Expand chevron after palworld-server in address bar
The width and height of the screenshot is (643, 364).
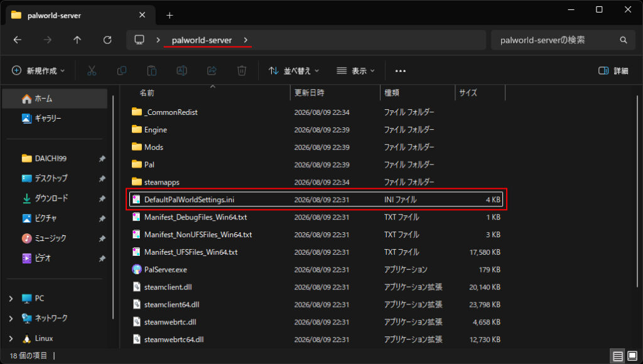(x=246, y=40)
